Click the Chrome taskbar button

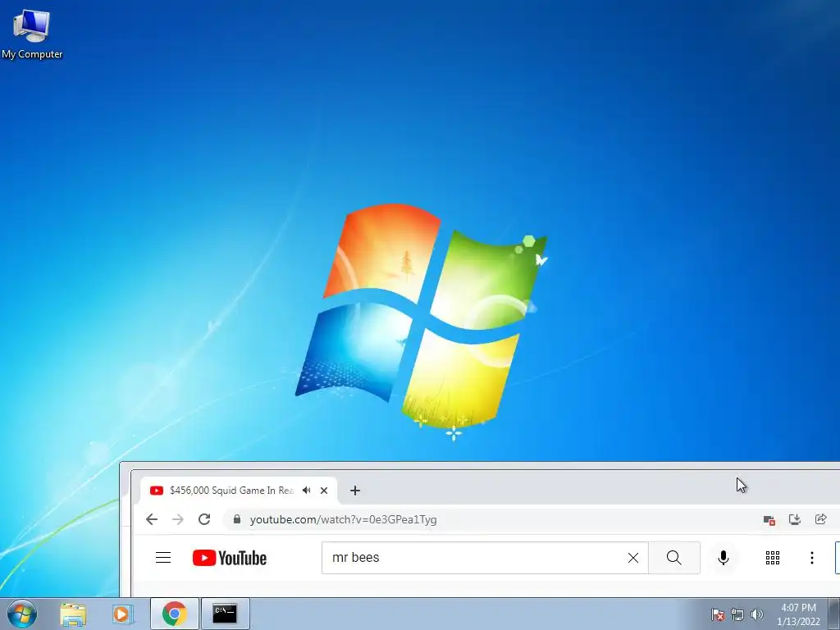(174, 614)
